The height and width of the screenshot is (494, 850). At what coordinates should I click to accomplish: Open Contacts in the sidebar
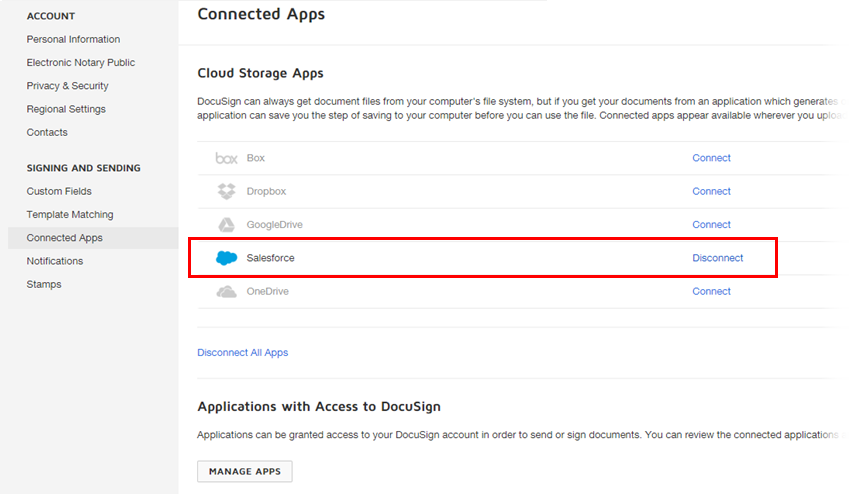pyautogui.click(x=47, y=132)
